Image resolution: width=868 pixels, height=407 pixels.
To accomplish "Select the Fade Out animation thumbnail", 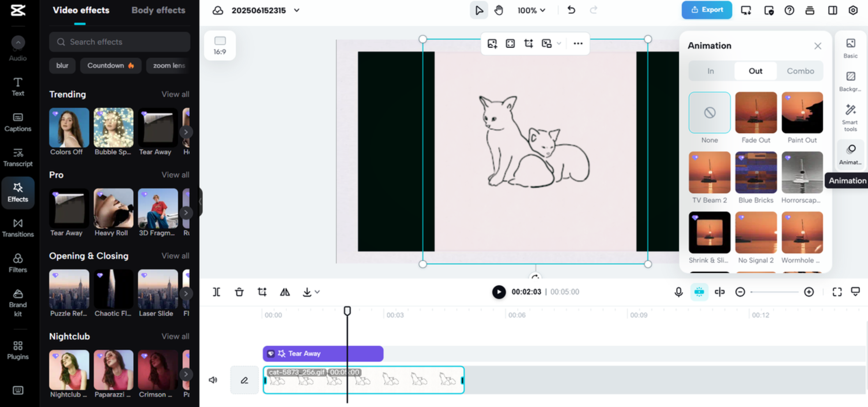I will tap(756, 113).
